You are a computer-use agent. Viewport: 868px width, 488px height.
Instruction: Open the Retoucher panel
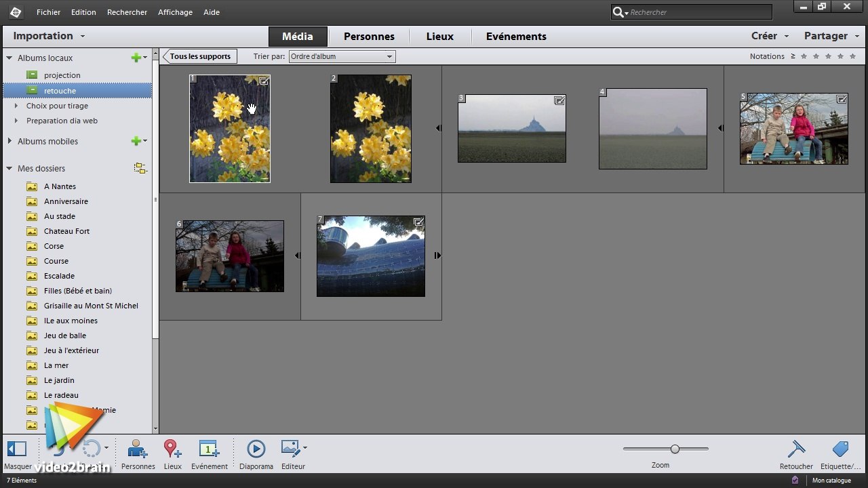(x=796, y=449)
